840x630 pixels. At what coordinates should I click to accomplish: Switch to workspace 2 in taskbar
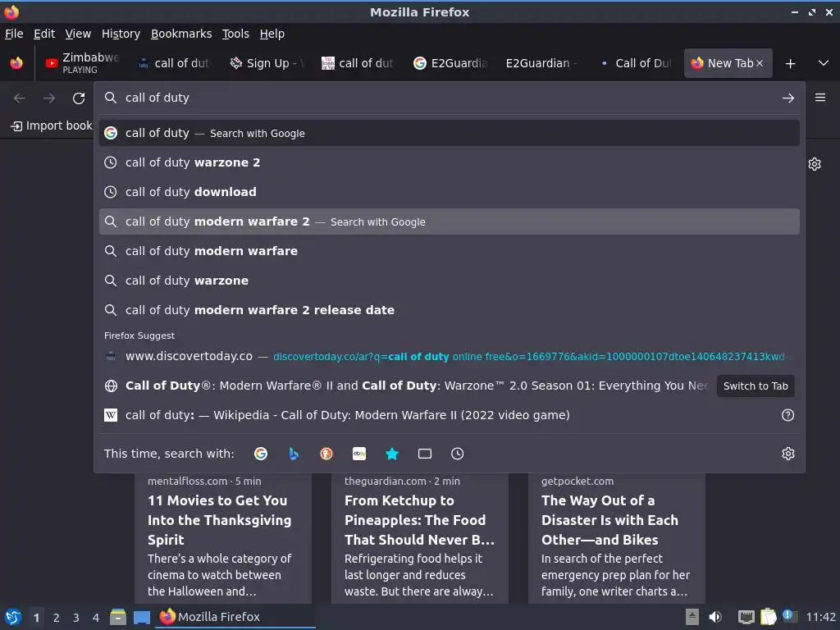57,618
